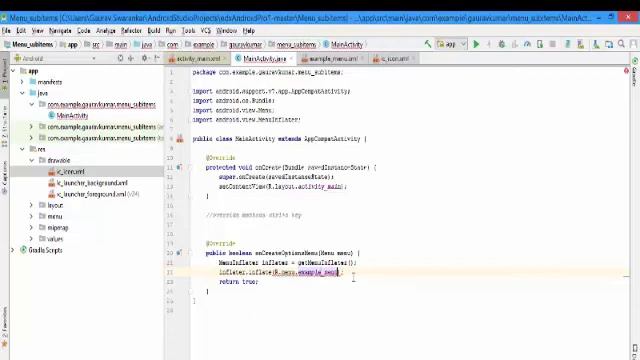The image size is (640, 360).
Task: Open the AVD Manager icon
Action: click(580, 44)
